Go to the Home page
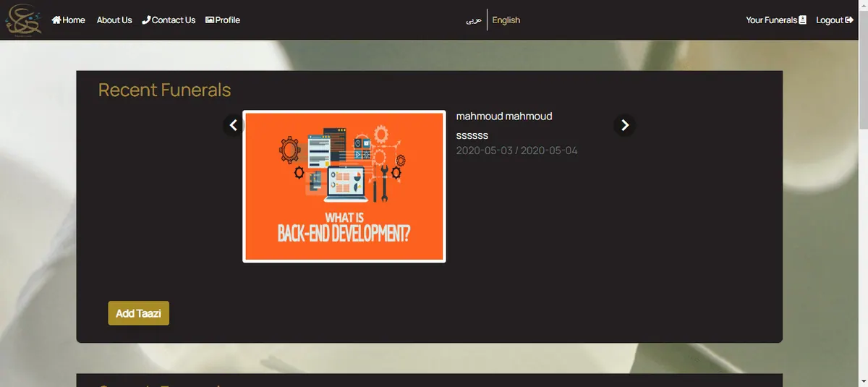The image size is (868, 387). 69,20
